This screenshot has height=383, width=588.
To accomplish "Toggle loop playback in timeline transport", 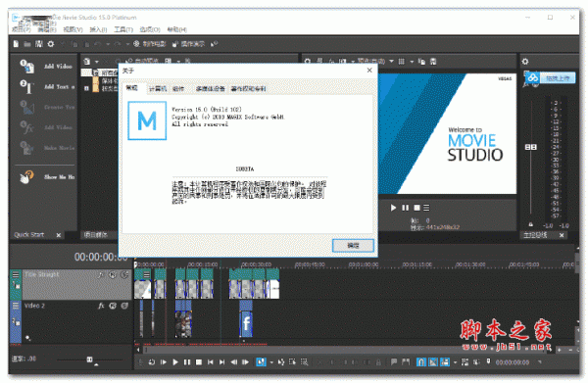I will pyautogui.click(x=152, y=362).
